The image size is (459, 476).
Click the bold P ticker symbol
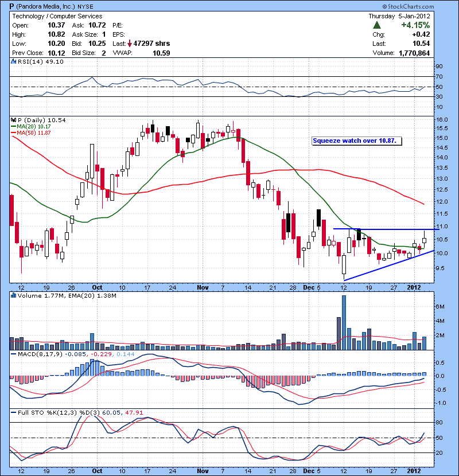[x=11, y=6]
